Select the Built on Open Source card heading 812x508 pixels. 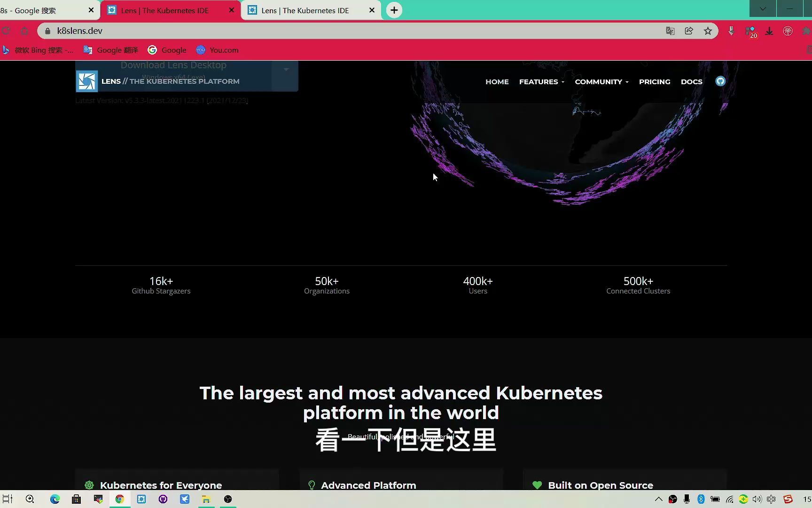601,485
